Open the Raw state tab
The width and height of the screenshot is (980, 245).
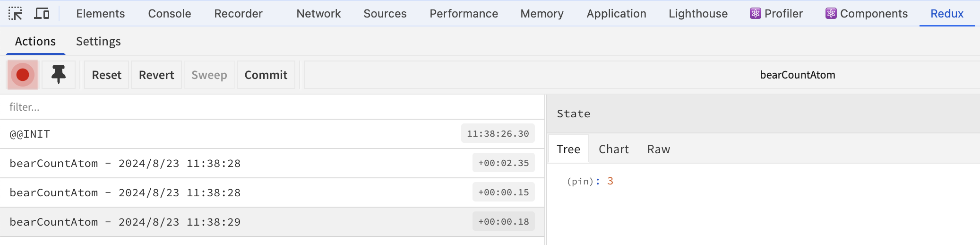659,149
